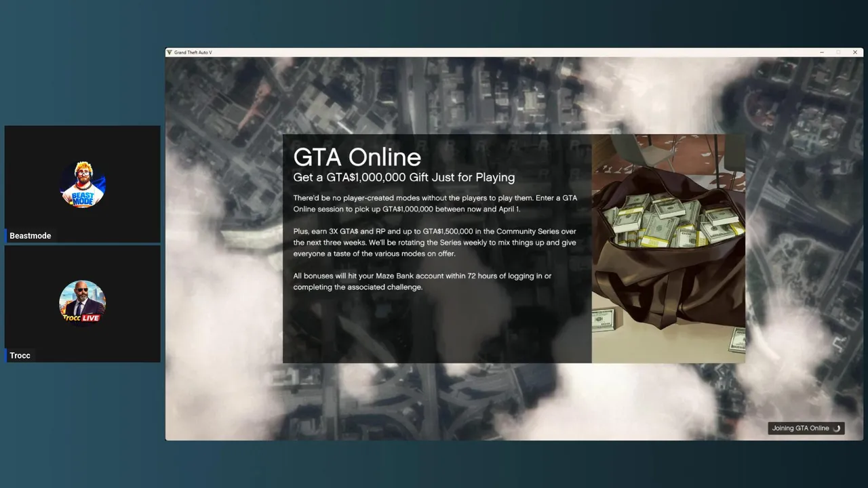Close the Grand Theft Auto V window
868x488 pixels.
855,52
